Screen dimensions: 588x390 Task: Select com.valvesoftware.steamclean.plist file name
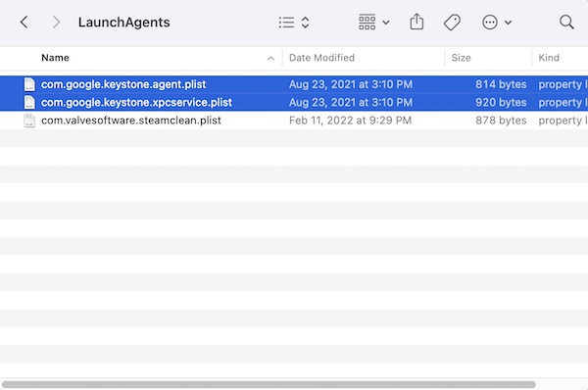[x=131, y=121]
